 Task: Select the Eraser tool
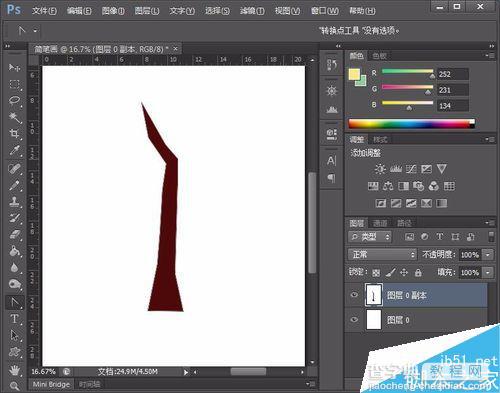click(x=14, y=234)
